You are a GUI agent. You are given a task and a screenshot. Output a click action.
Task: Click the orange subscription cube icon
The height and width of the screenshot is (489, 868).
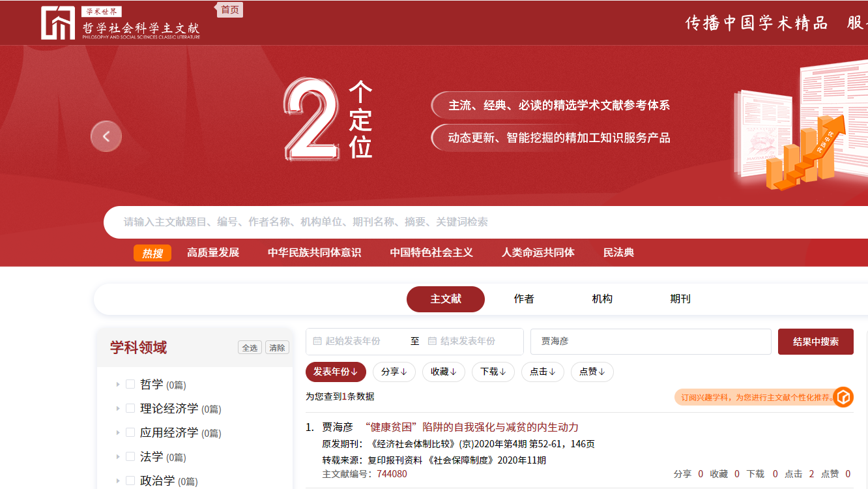pyautogui.click(x=844, y=397)
